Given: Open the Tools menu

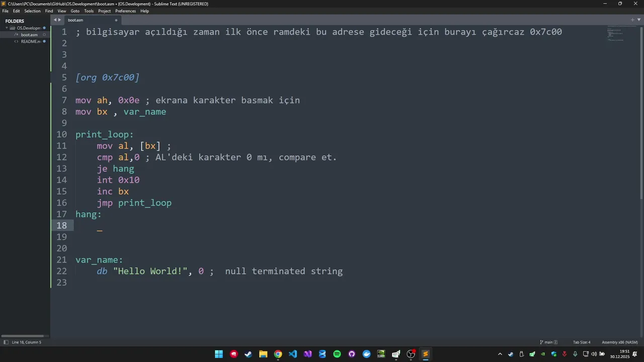Looking at the screenshot, I should 89,11.
